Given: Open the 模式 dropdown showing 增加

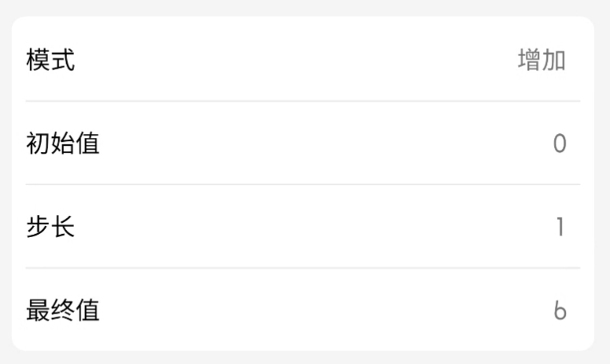Looking at the screenshot, I should (x=541, y=60).
